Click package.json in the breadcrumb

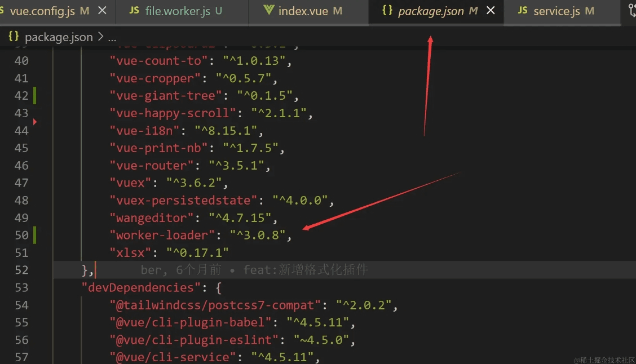pyautogui.click(x=59, y=37)
